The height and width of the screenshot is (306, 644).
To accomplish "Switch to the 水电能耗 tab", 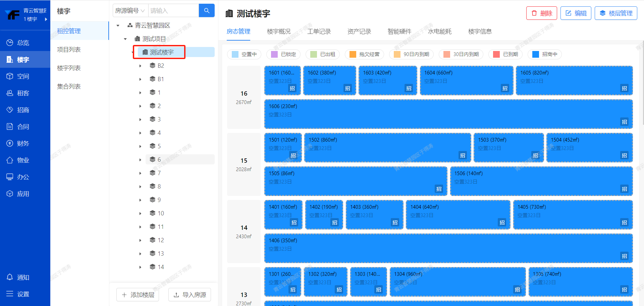I will pos(439,32).
